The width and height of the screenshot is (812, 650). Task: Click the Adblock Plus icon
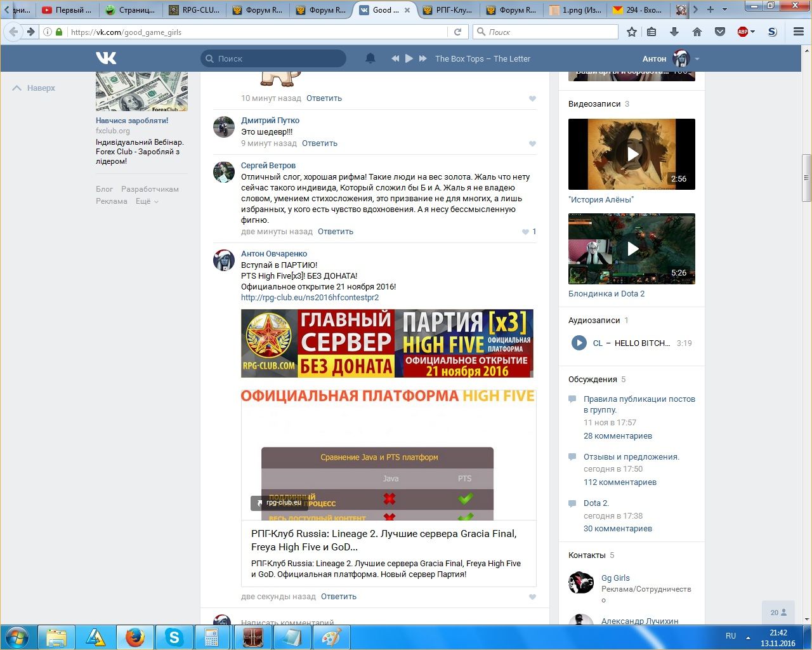click(x=742, y=32)
